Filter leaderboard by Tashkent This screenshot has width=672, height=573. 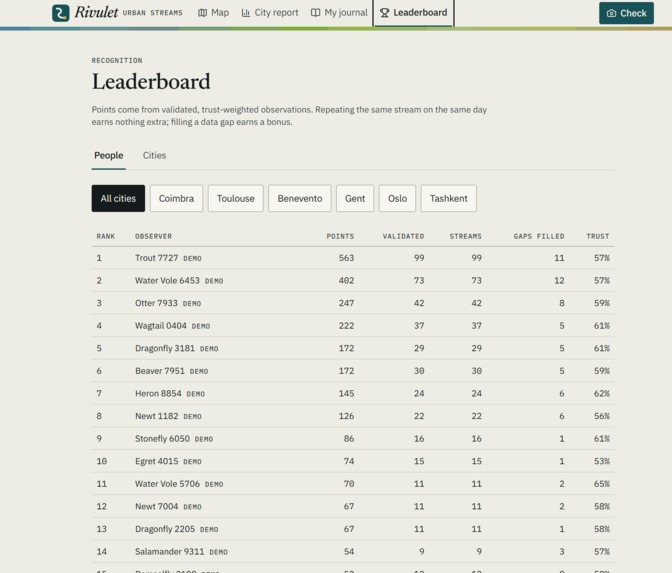tap(448, 198)
